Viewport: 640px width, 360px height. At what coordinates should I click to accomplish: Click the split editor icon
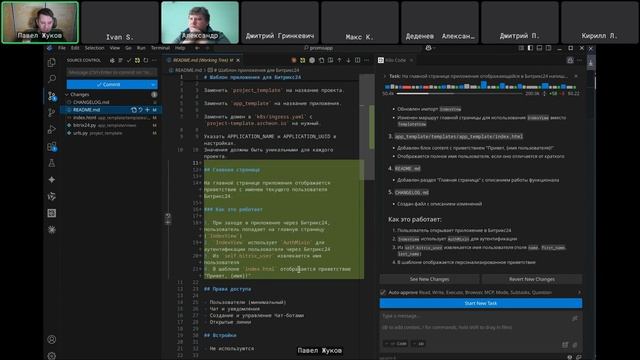(358, 60)
